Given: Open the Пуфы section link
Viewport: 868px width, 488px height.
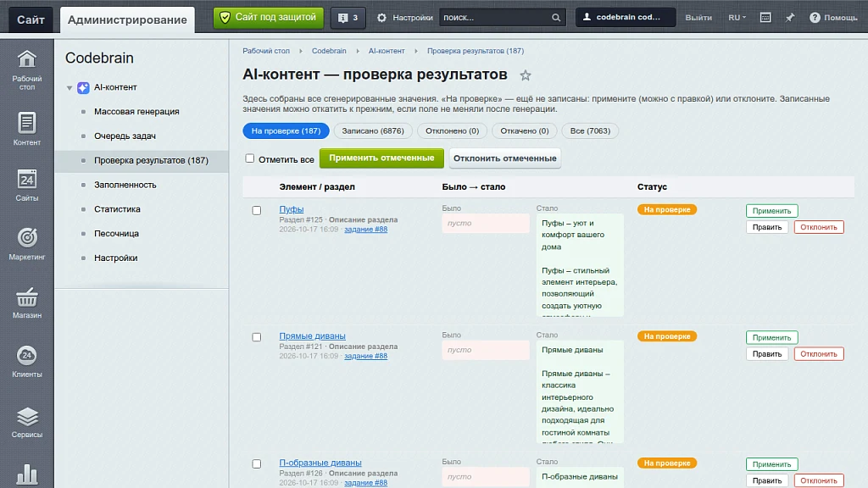Looking at the screenshot, I should [x=292, y=209].
